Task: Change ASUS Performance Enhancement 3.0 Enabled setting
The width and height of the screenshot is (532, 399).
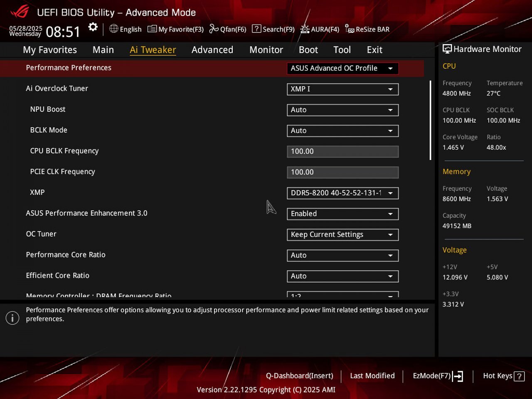Action: tap(343, 214)
